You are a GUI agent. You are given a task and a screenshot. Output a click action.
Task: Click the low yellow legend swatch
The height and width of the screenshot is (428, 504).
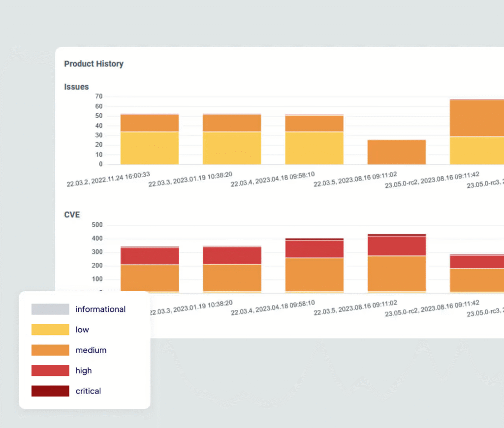pos(50,330)
